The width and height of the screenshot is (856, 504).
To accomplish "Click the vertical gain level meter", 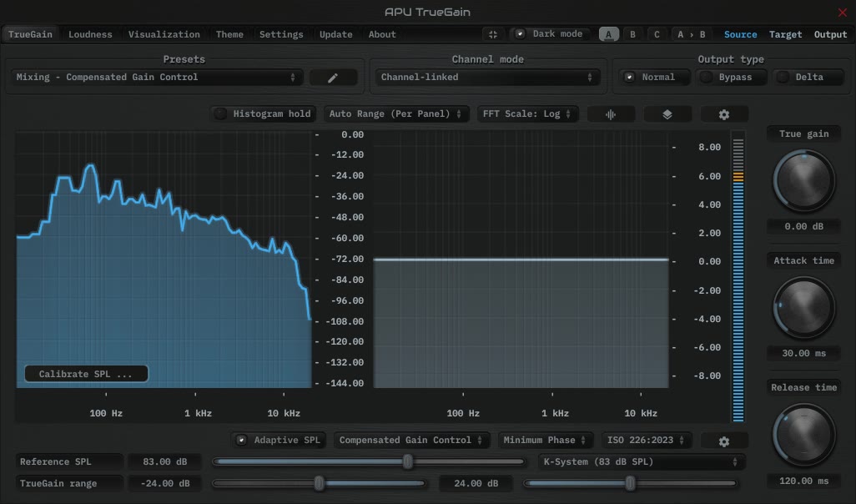I will (738, 277).
